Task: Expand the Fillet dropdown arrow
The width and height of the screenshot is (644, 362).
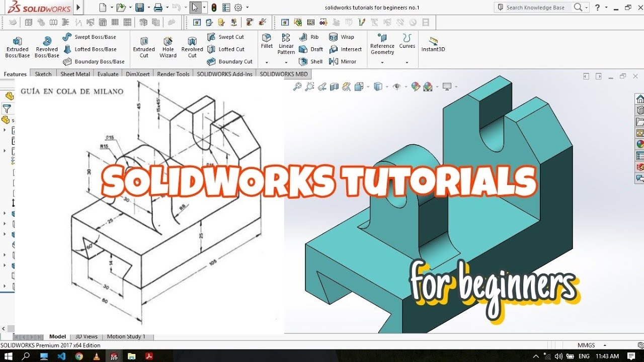Action: [267, 62]
